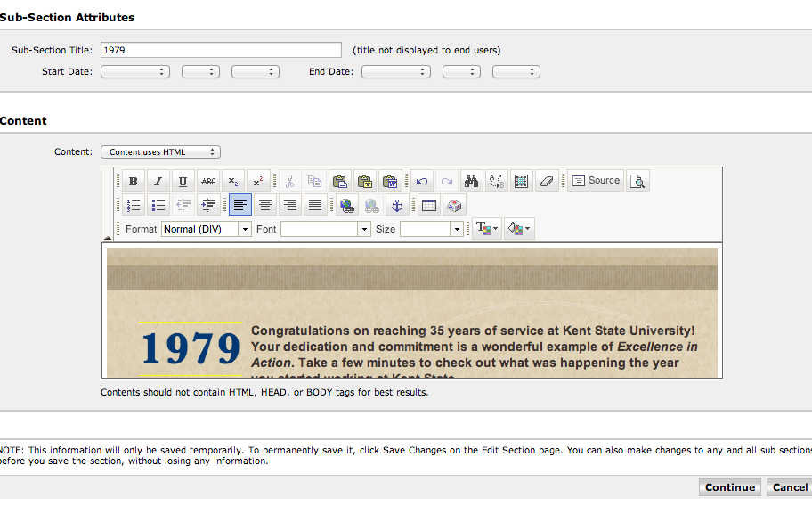This screenshot has width=812, height=506.
Task: Click Paste from Word icon
Action: click(x=389, y=181)
